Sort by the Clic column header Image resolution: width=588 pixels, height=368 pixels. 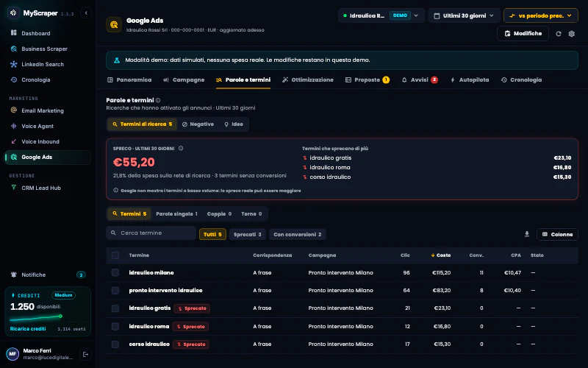[x=405, y=255]
